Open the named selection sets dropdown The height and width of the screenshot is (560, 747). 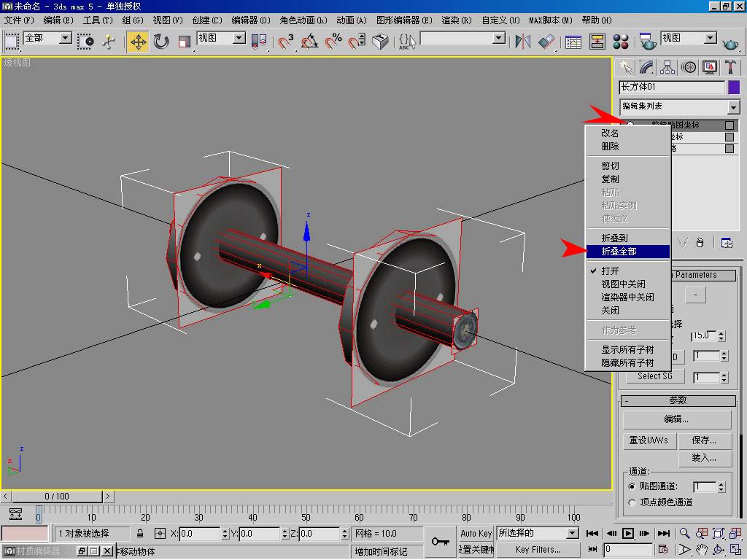[x=499, y=38]
